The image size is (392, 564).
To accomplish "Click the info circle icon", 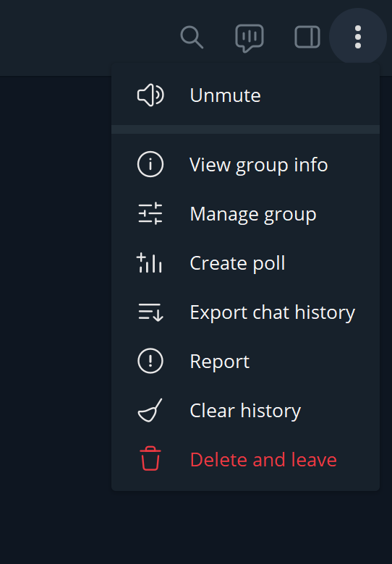I will pos(150,164).
